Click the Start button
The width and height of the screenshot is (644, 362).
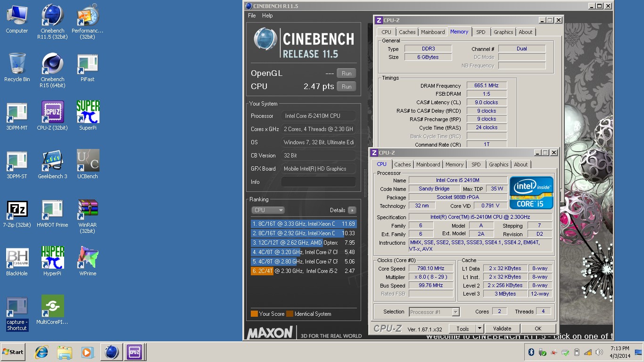point(13,352)
